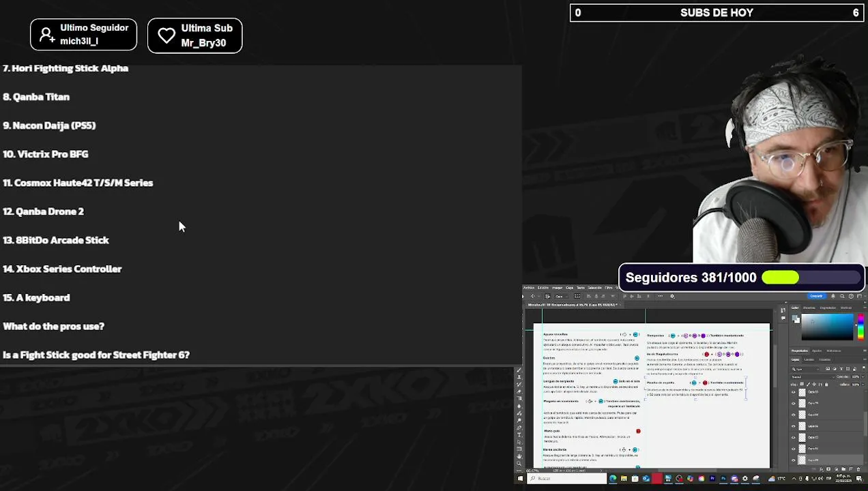
Task: Open Premiere Pro taskbar icon
Action: (x=712, y=478)
